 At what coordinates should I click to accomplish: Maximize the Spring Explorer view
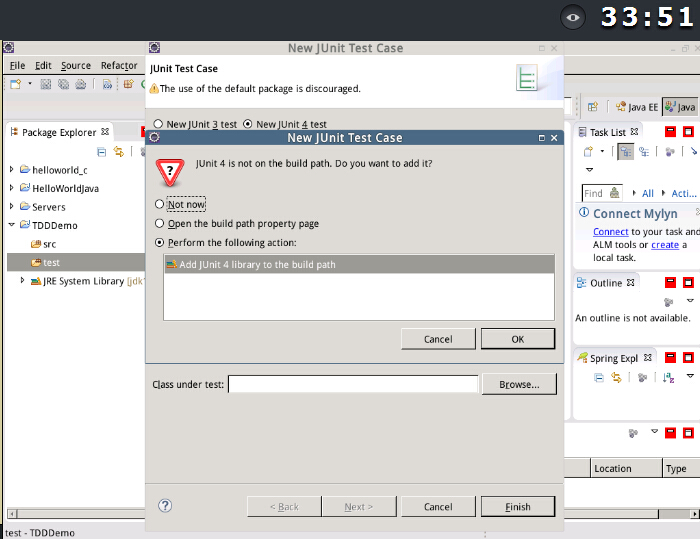pyautogui.click(x=688, y=357)
